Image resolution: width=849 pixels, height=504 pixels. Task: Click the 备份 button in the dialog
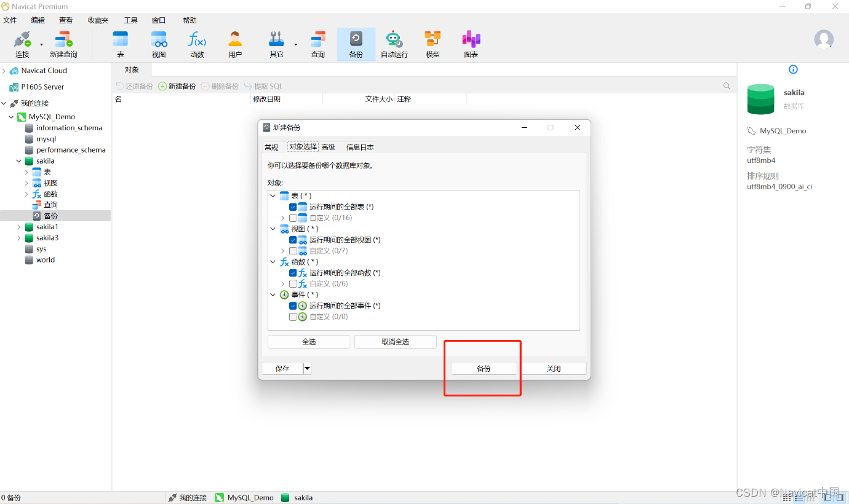[x=484, y=369]
